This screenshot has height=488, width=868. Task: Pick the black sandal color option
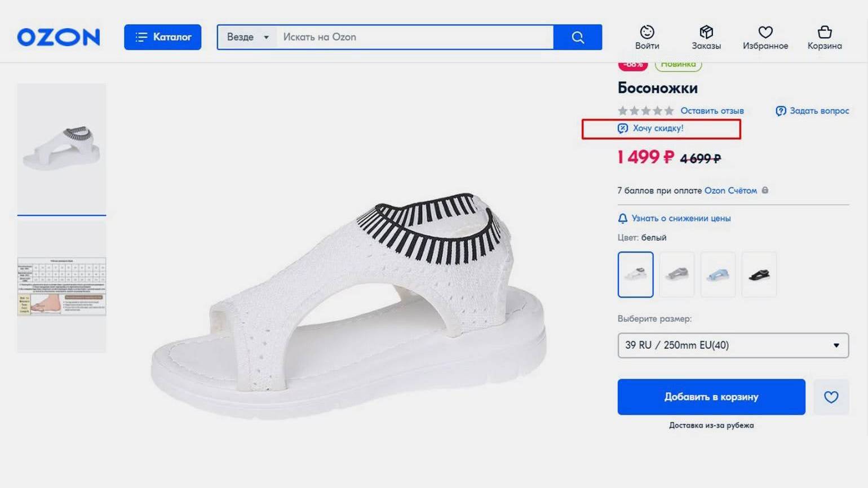coord(759,274)
